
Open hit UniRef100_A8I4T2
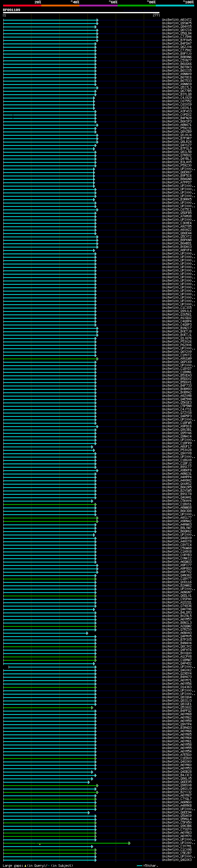177,20
